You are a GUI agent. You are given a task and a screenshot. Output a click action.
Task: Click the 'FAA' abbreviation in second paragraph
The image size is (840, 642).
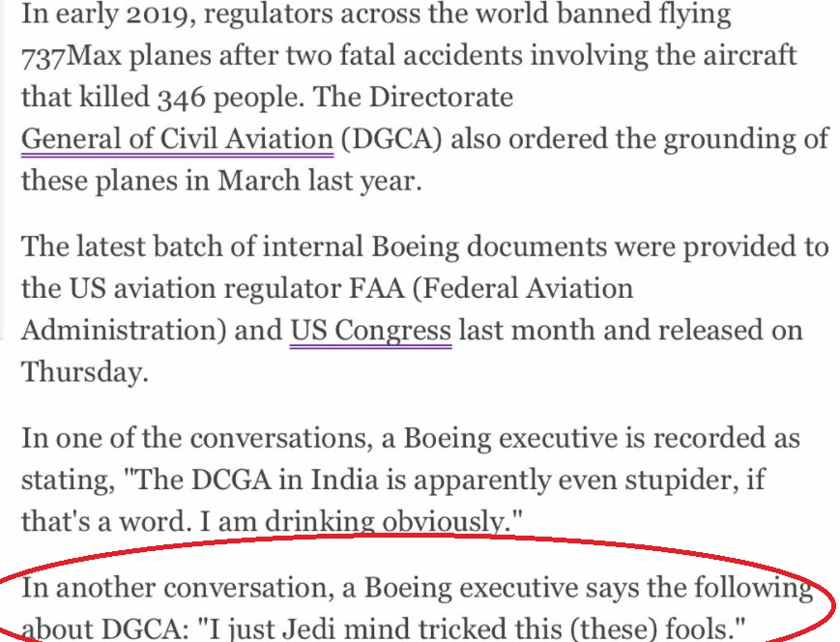(377, 288)
